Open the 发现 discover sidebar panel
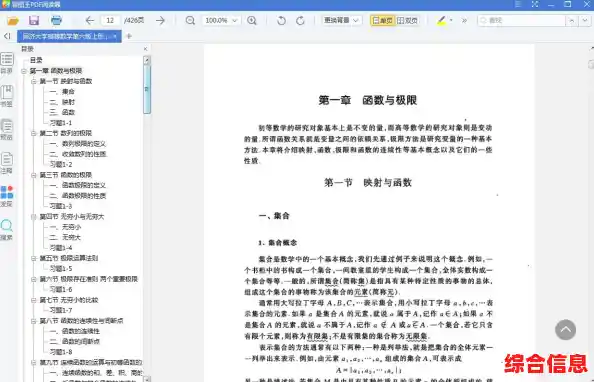The image size is (594, 382). pos(7,196)
